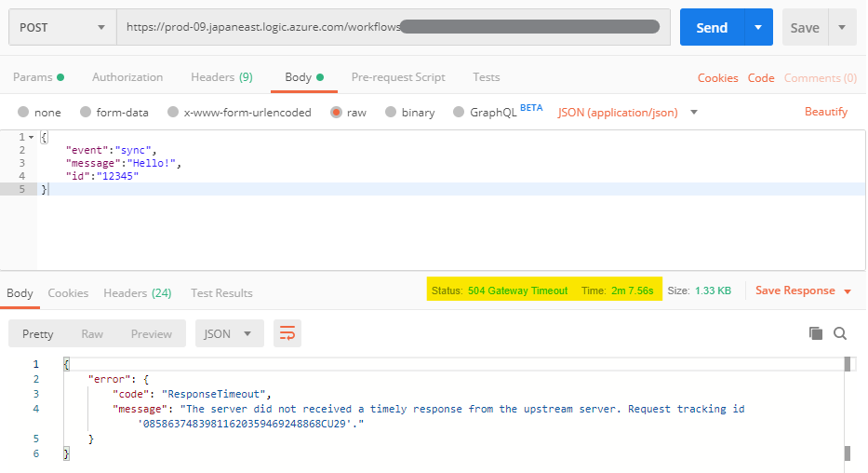Switch to the Test Results response tab
Viewport: 868px width, 473px height.
pos(221,293)
